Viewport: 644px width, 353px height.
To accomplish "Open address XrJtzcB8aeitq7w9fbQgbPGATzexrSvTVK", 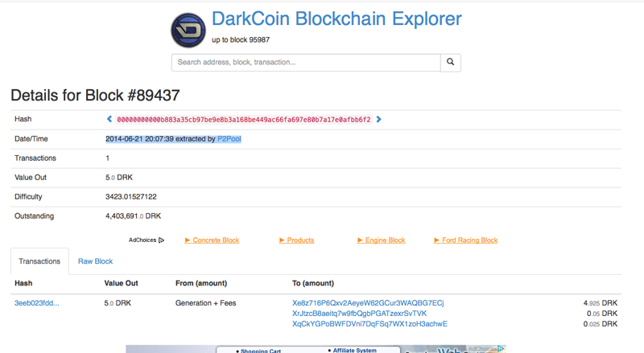I will [x=359, y=313].
